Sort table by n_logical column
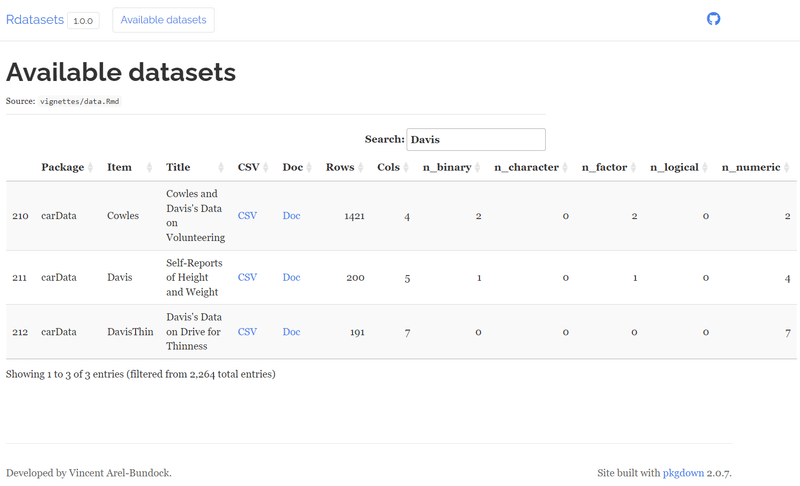800x486 pixels. click(x=677, y=167)
